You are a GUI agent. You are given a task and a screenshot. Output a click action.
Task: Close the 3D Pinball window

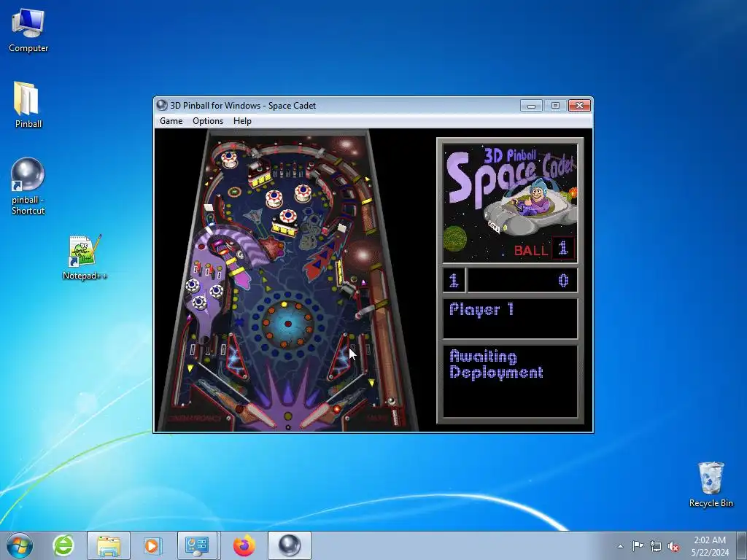click(x=579, y=105)
